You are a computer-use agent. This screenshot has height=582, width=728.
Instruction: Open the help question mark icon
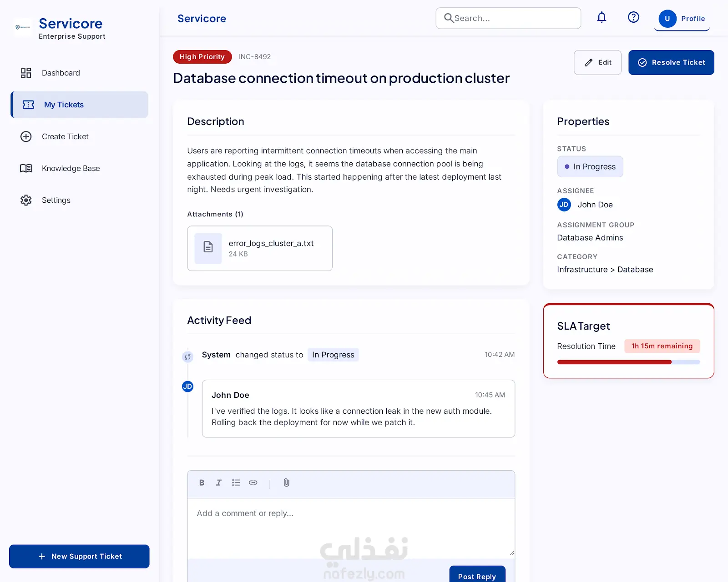(633, 18)
